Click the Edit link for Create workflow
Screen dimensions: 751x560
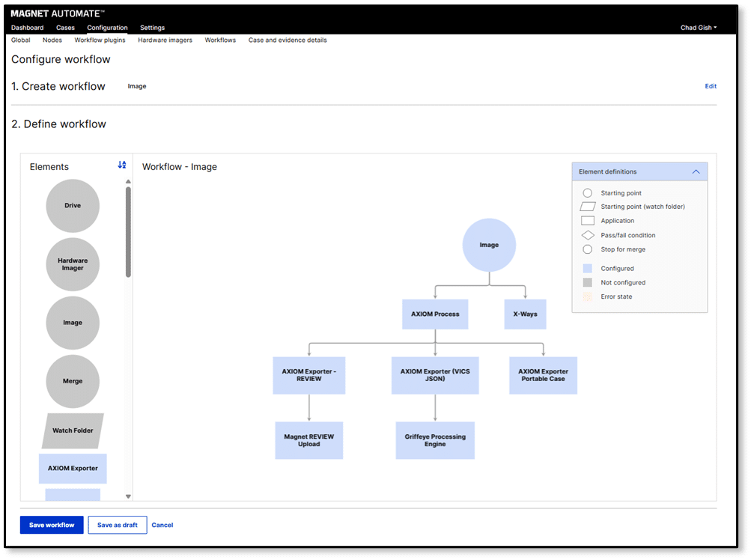[711, 86]
